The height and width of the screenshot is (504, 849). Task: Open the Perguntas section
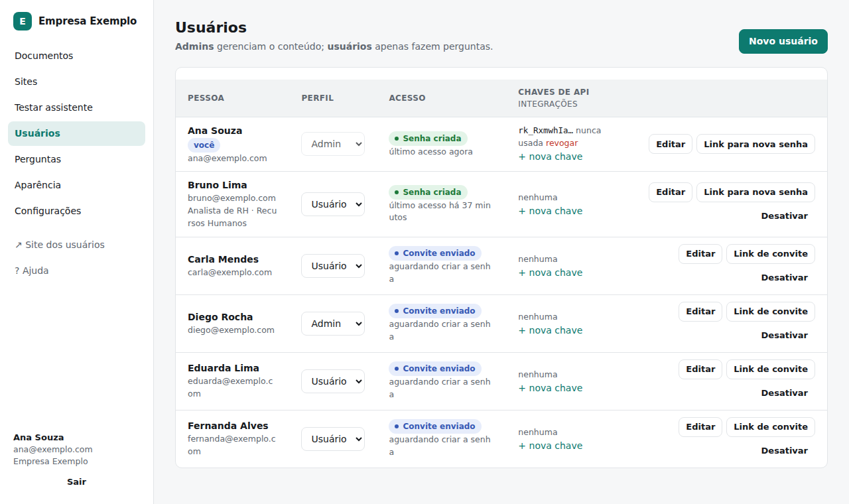(x=76, y=159)
